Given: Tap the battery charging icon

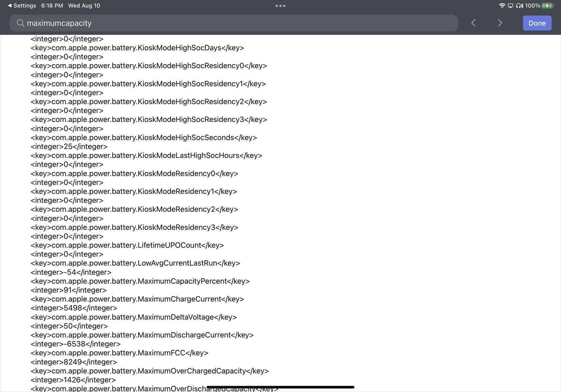Looking at the screenshot, I should [x=548, y=6].
